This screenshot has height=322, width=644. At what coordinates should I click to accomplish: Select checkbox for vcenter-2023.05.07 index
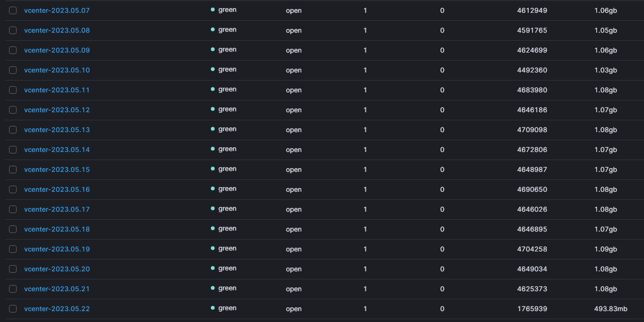point(13,10)
